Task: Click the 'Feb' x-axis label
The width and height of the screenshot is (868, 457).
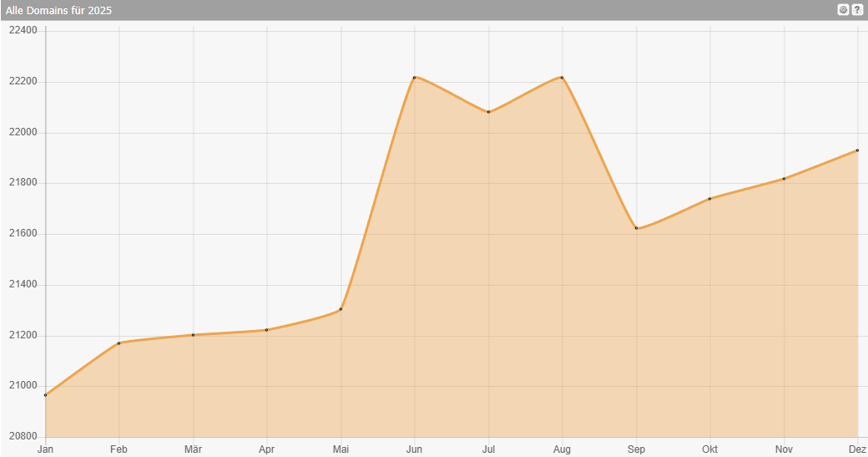Action: pyautogui.click(x=119, y=449)
